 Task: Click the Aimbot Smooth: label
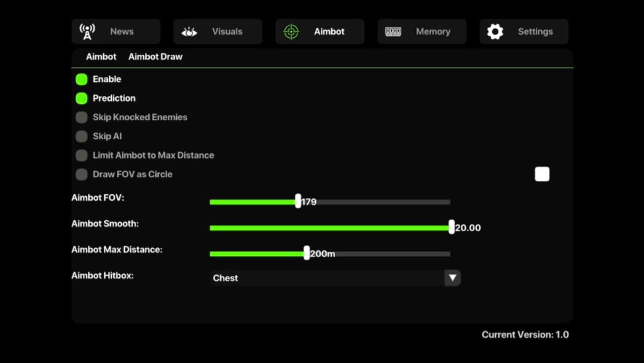tap(105, 223)
